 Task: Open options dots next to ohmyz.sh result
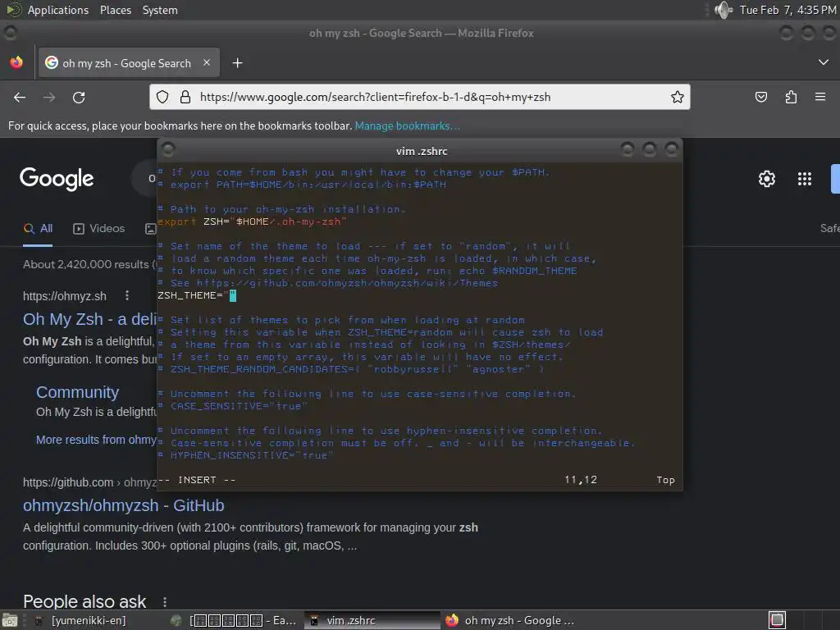pyautogui.click(x=127, y=295)
